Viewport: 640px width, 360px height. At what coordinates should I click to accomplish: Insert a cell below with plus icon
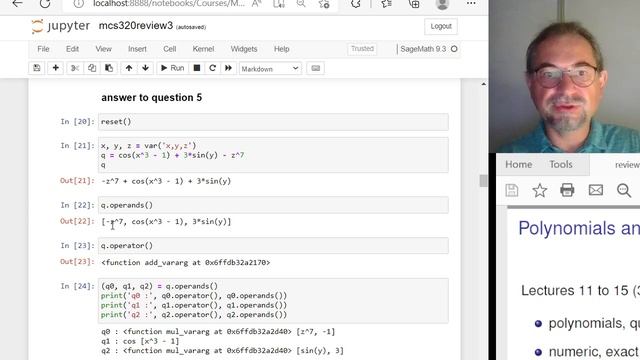tap(56, 68)
